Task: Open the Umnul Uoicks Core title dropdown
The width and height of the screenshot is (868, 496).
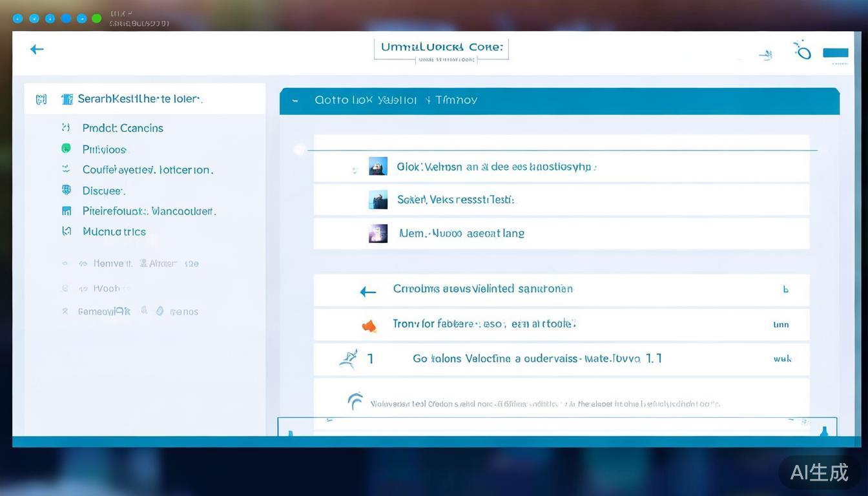Action: tap(441, 50)
